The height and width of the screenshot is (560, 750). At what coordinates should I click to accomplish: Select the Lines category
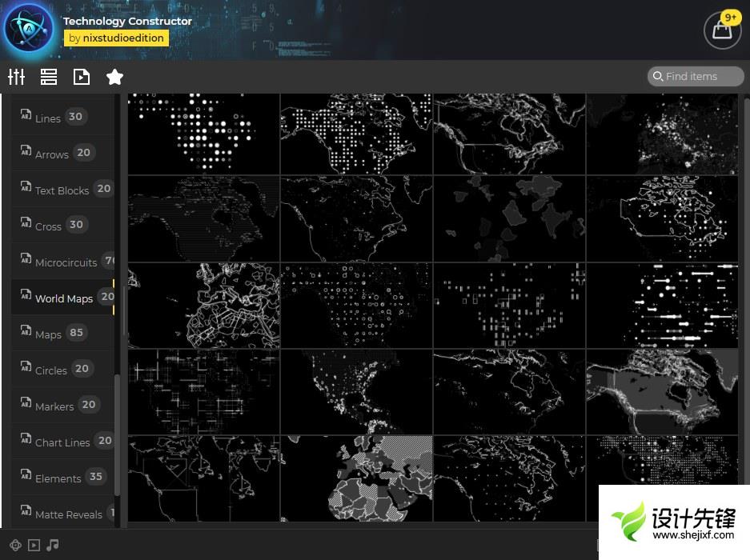pyautogui.click(x=48, y=118)
